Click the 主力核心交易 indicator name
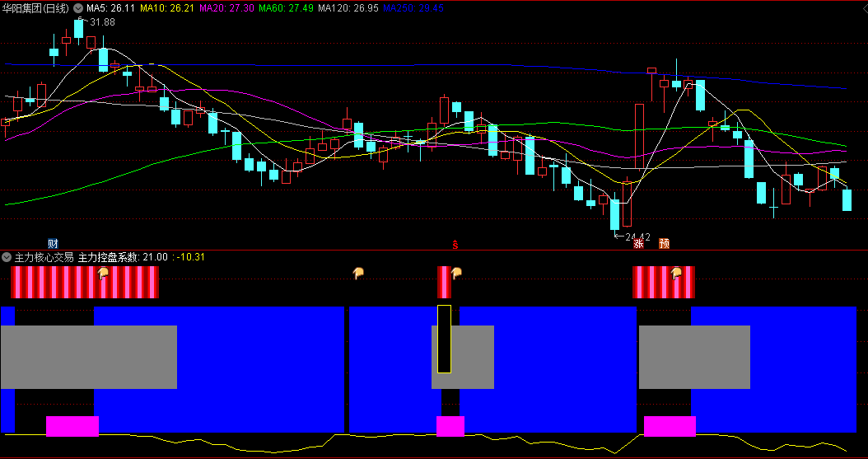The height and width of the screenshot is (459, 868). point(44,257)
